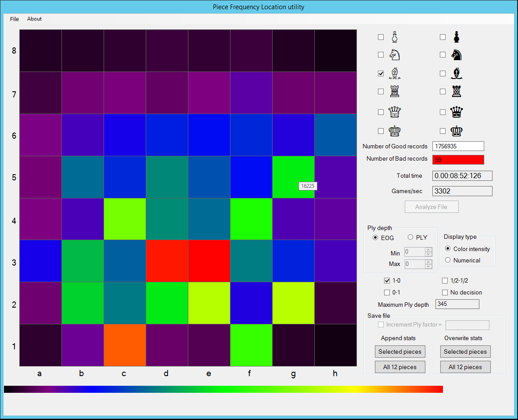Enable the white queen checkbox
The width and height of the screenshot is (518, 420).
pos(381,112)
